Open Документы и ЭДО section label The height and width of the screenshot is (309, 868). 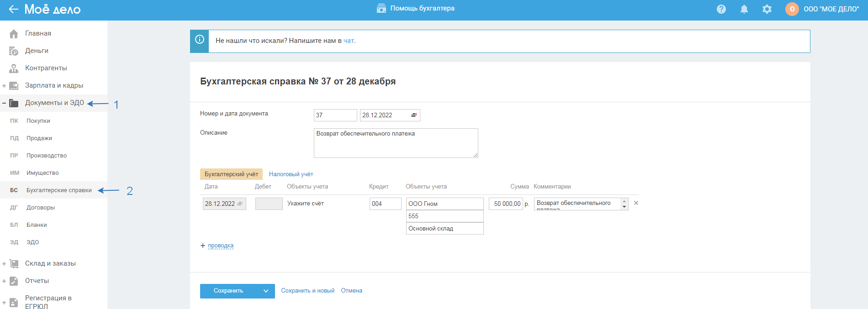pos(54,103)
